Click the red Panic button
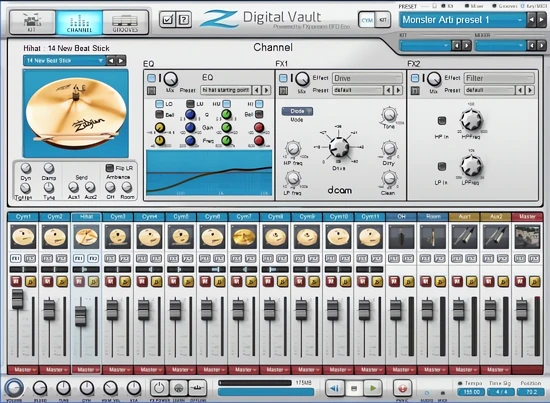Viewport: 550px width, 403px height. [402, 388]
